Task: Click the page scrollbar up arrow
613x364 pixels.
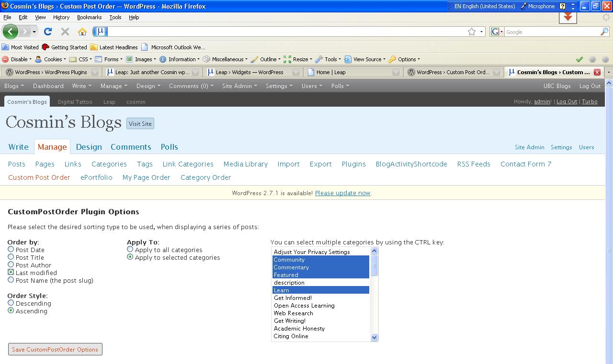Action: coord(609,83)
